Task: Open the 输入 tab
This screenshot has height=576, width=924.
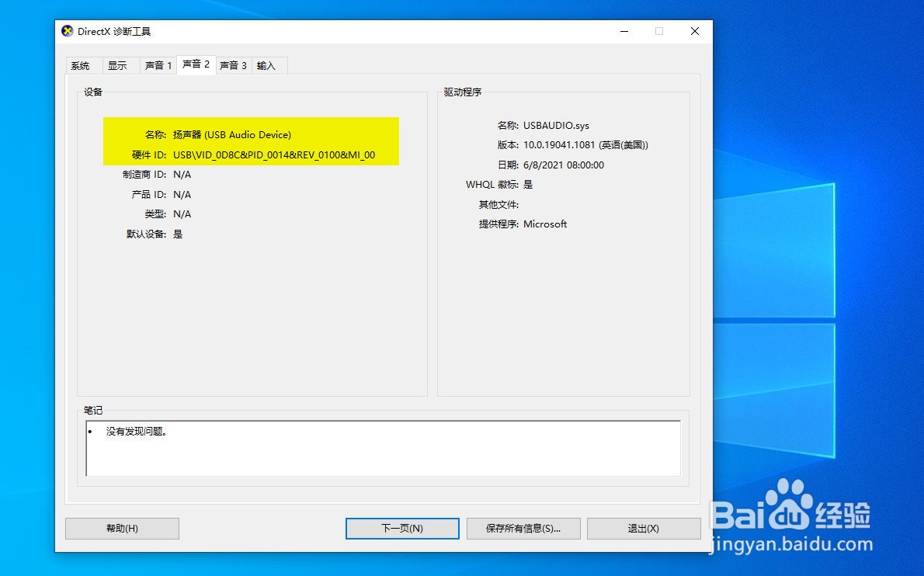Action: tap(269, 65)
